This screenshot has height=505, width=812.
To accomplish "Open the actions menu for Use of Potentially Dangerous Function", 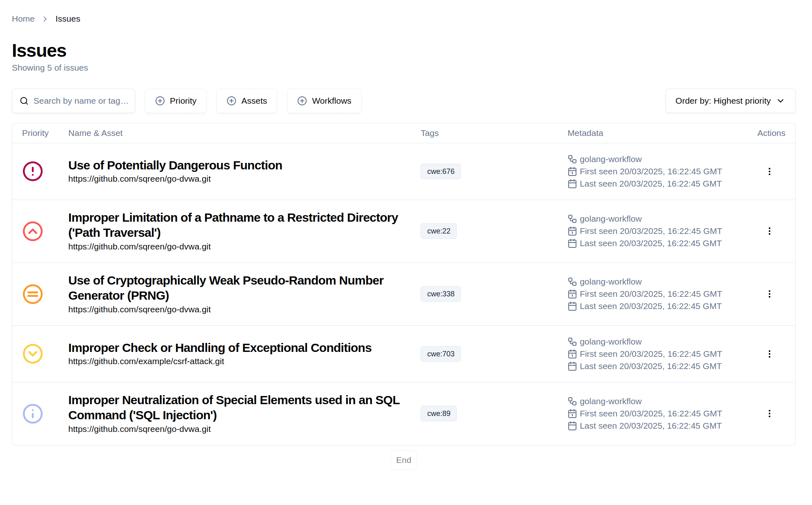I will pyautogui.click(x=769, y=171).
